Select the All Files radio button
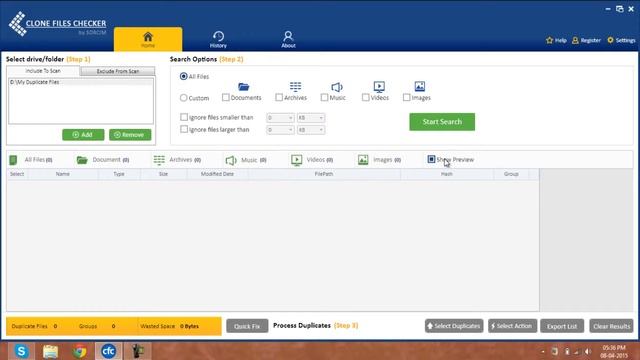The width and height of the screenshot is (640, 360). click(x=184, y=76)
